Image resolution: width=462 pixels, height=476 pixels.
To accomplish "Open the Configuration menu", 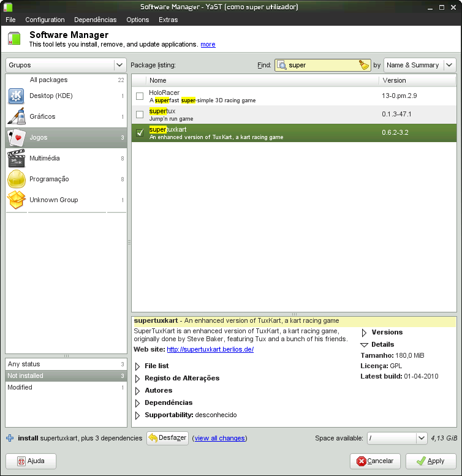I will click(45, 20).
